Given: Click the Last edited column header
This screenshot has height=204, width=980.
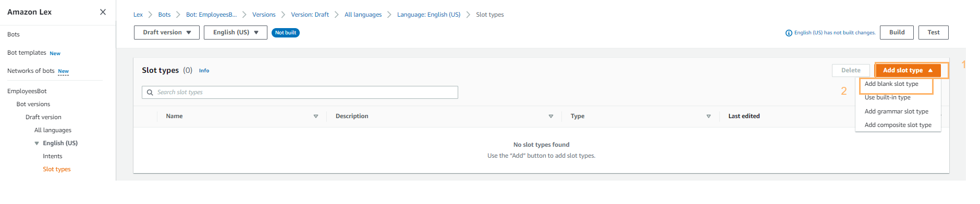Looking at the screenshot, I should click(x=744, y=116).
